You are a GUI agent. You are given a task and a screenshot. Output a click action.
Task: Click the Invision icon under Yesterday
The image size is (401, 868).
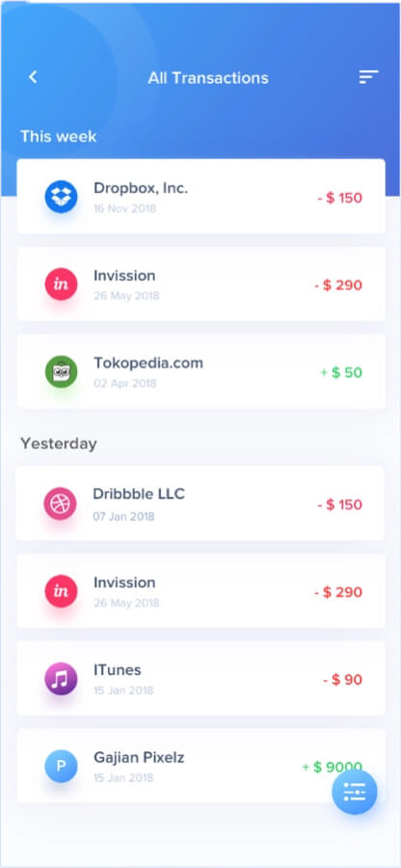click(x=61, y=590)
